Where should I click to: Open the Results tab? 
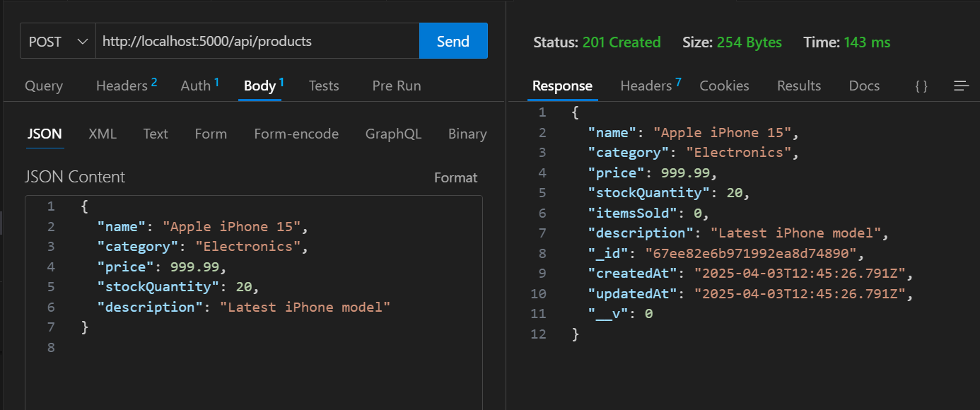(x=799, y=86)
